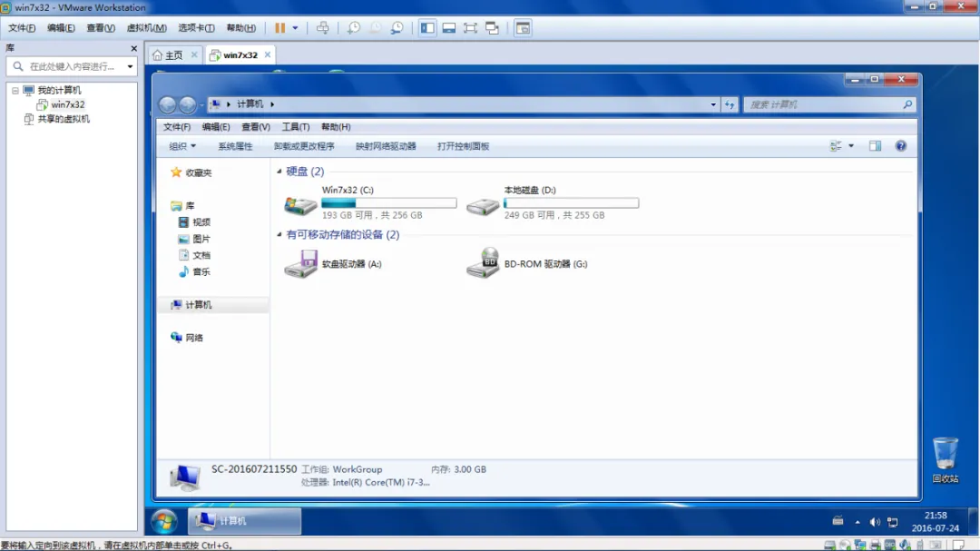Viewport: 980px width, 551px height.
Task: Open the address bar history dropdown
Action: click(713, 104)
